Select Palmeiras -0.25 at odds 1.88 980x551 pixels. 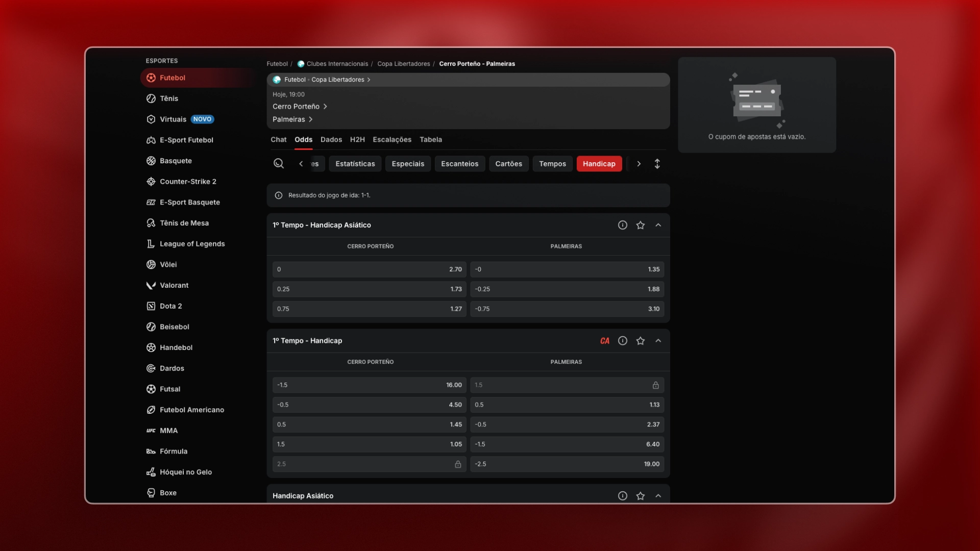[567, 289]
